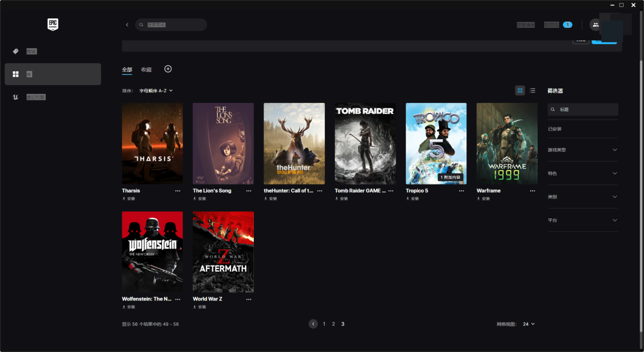Open The Lion's Song cover art

coord(223,143)
